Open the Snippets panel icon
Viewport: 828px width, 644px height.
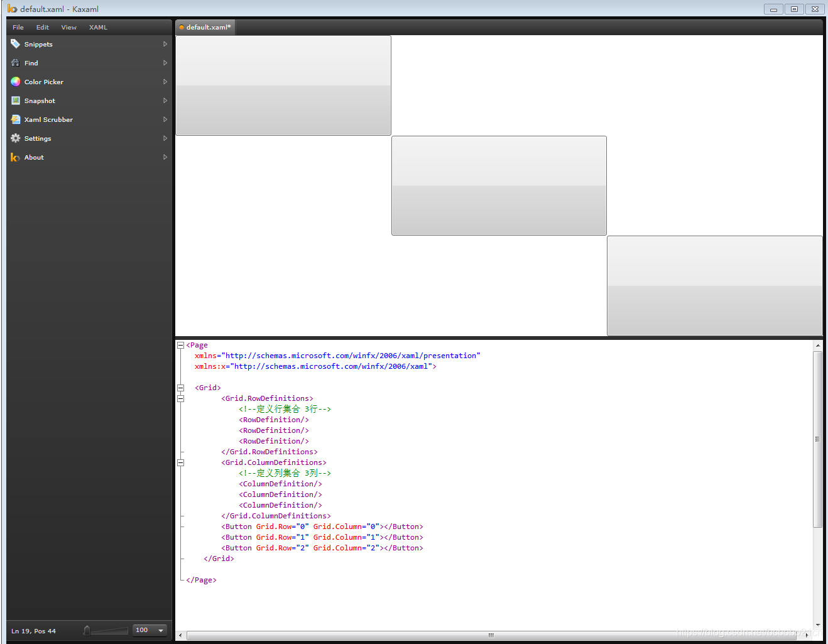[x=15, y=44]
